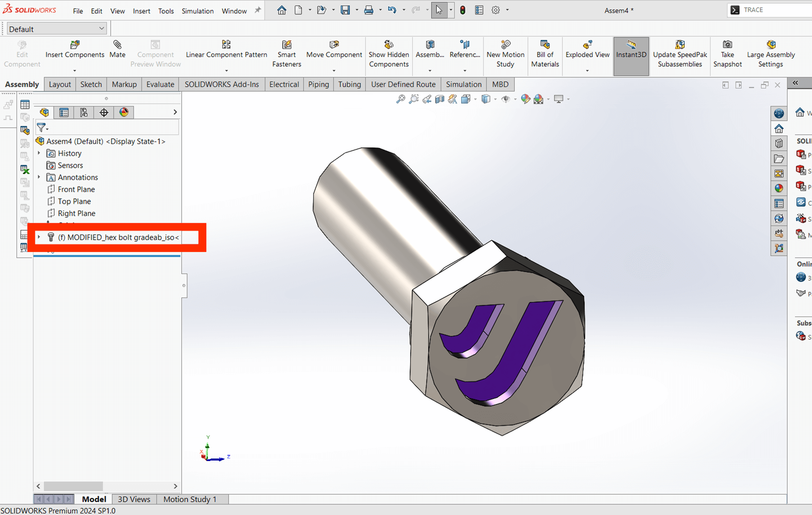Open Smart Fasteners tool
812x515 pixels.
pos(287,45)
